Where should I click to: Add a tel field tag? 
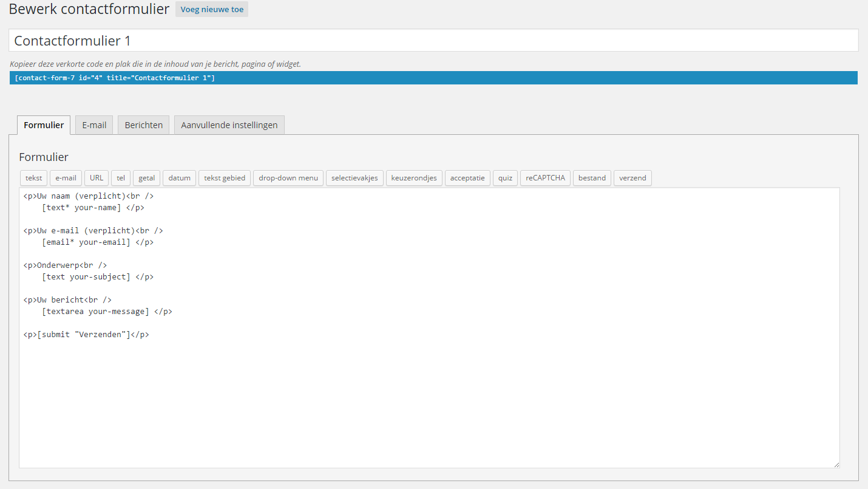[120, 177]
